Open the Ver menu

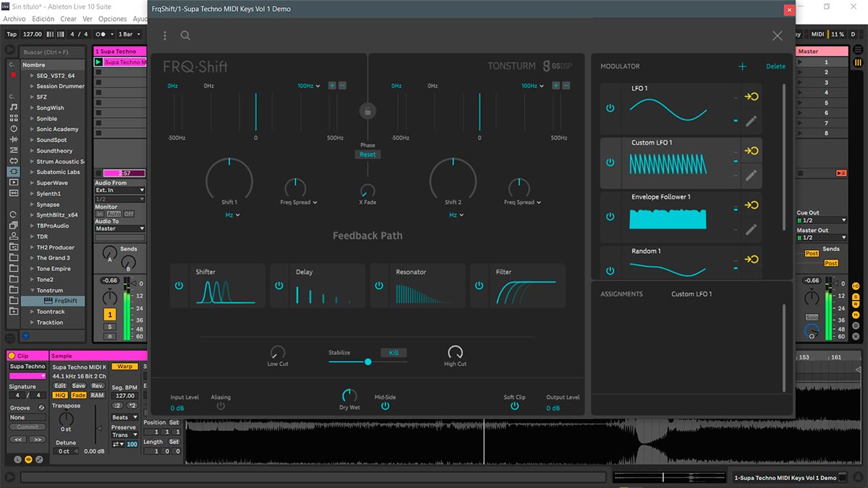pyautogui.click(x=88, y=19)
